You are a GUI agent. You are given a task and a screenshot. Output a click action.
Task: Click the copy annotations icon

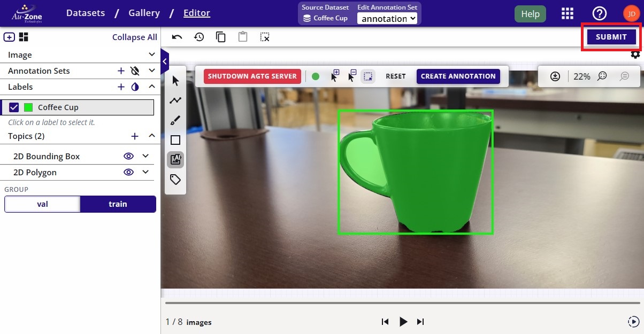pyautogui.click(x=220, y=37)
